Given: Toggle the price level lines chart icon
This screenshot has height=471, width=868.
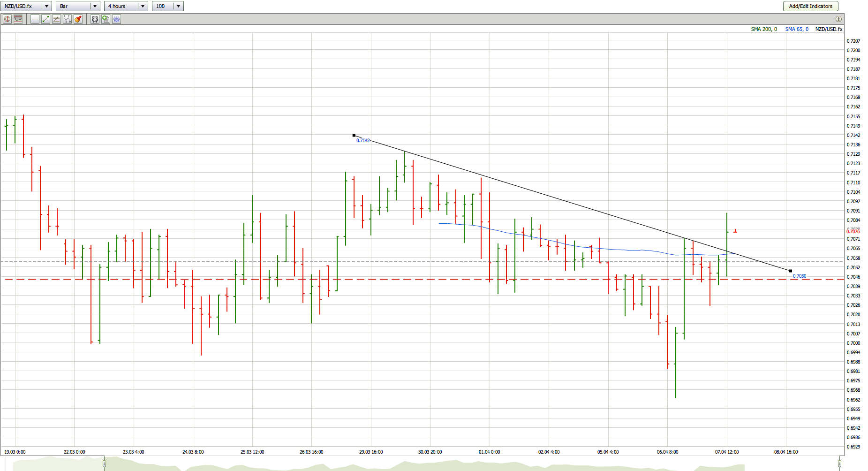Looking at the screenshot, I should pos(18,19).
